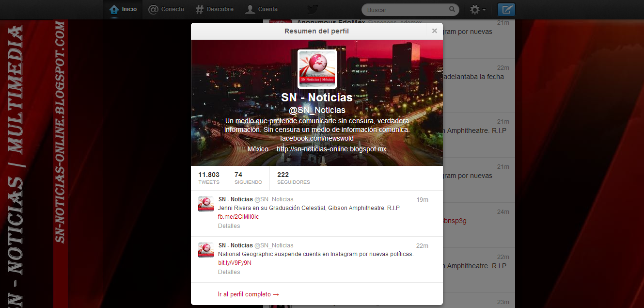This screenshot has height=308, width=644.
Task: View the 11.803 Tweets count
Action: click(x=209, y=178)
